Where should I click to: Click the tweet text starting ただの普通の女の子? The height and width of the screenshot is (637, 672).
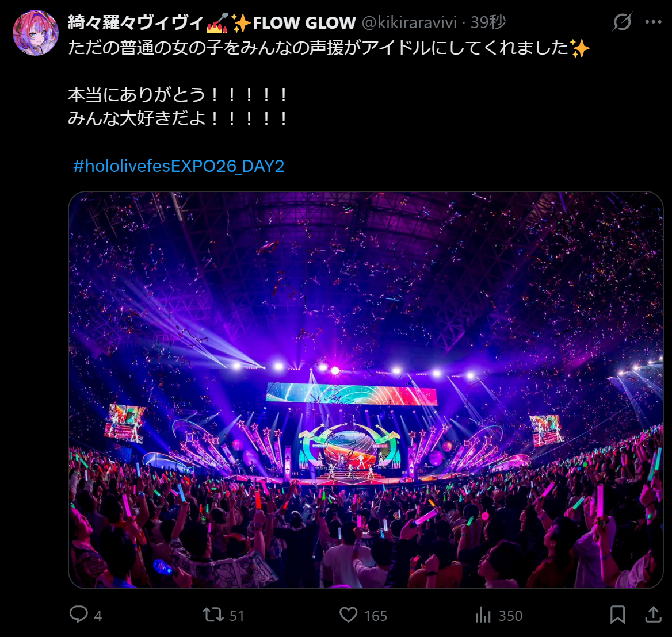click(329, 48)
